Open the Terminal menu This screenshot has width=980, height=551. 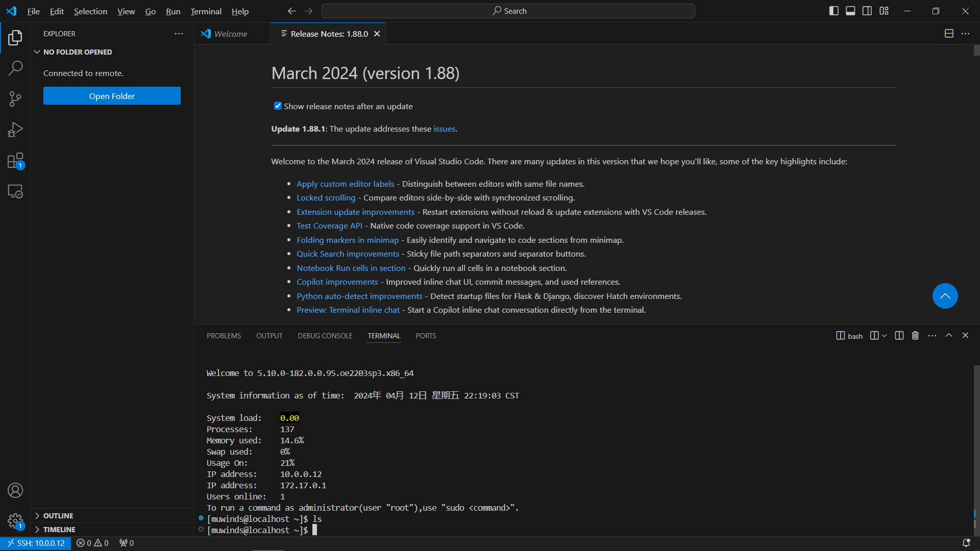pos(206,11)
